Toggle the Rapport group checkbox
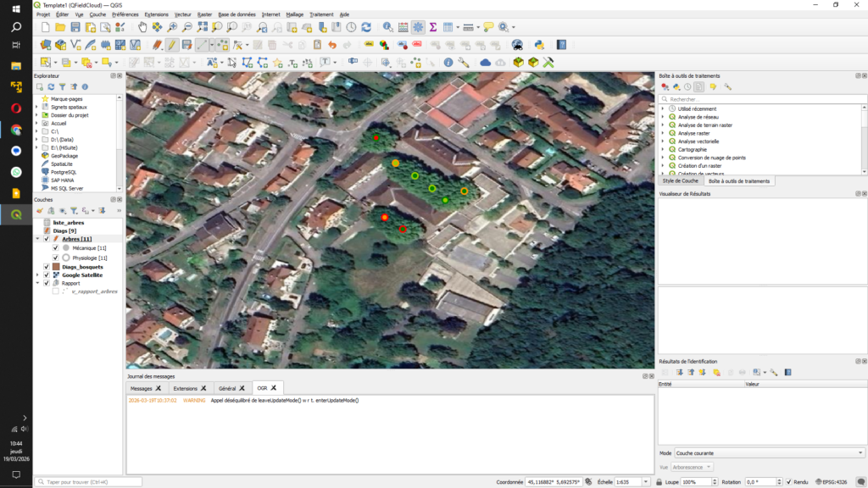868x488 pixels. (x=47, y=283)
